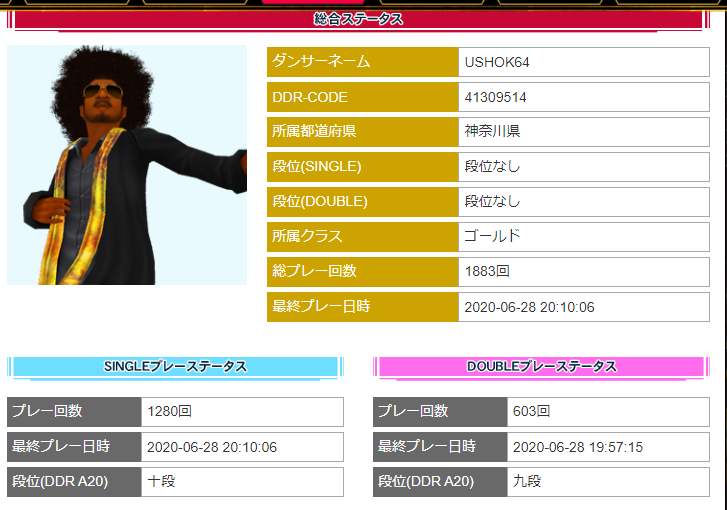The height and width of the screenshot is (510, 727).
Task: Click the prefecture value 神奈川県
Action: [x=492, y=131]
